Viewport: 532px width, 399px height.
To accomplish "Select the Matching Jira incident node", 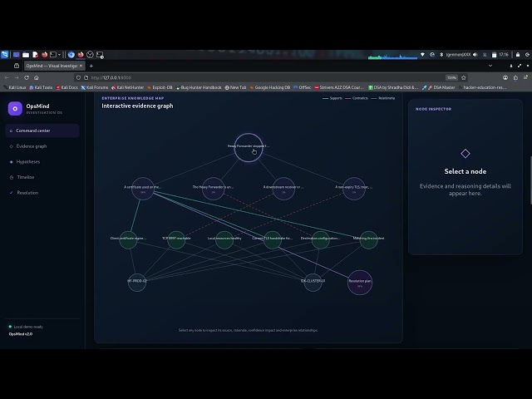I will [368, 240].
